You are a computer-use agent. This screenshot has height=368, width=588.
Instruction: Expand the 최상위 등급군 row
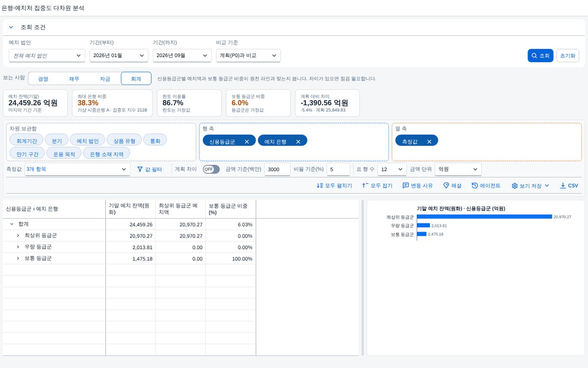click(x=18, y=236)
